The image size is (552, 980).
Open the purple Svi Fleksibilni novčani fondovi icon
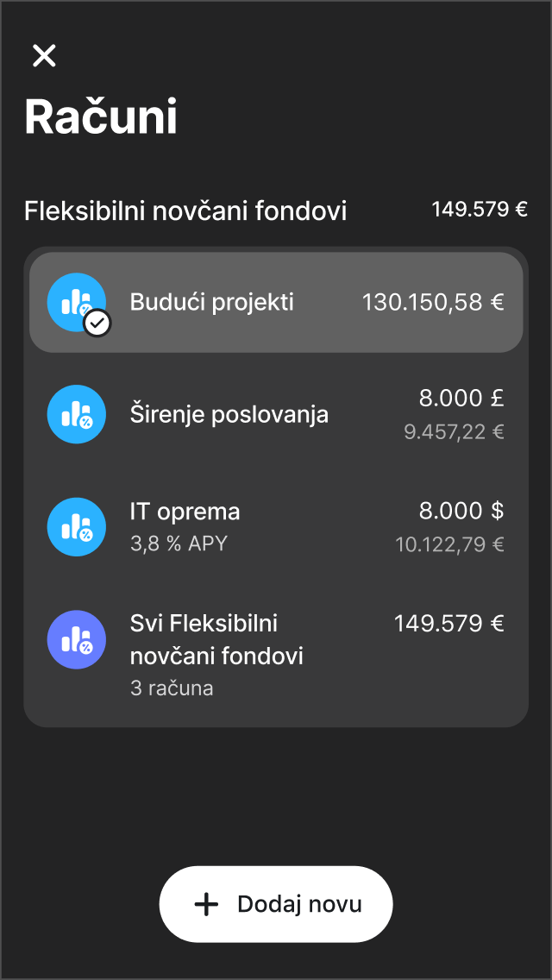pyautogui.click(x=76, y=639)
